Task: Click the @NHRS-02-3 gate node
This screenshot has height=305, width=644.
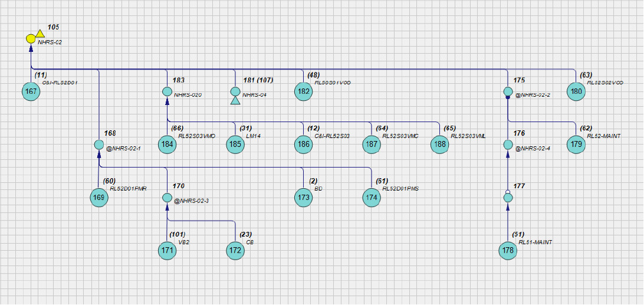Action: coord(167,198)
